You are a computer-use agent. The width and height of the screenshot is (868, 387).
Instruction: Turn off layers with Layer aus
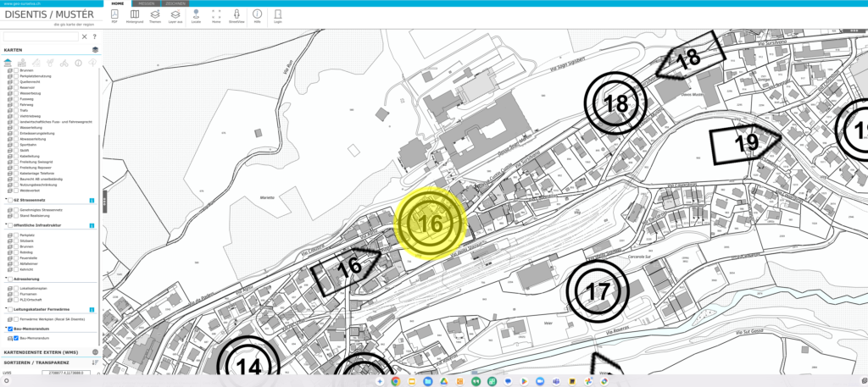tap(175, 15)
